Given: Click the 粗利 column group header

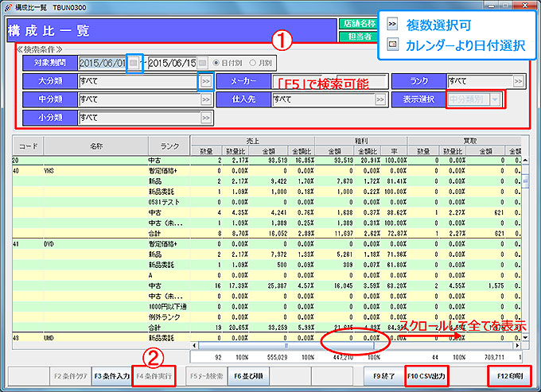Looking at the screenshot, I should (361, 141).
